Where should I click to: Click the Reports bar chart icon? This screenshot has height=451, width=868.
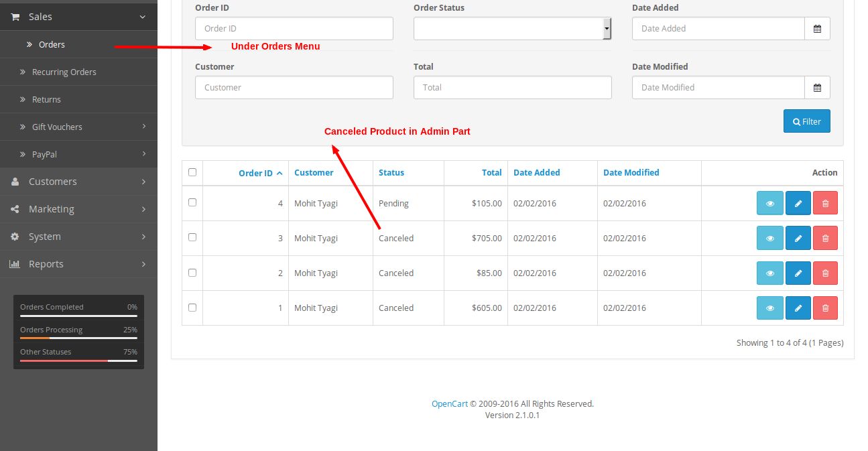[x=15, y=264]
